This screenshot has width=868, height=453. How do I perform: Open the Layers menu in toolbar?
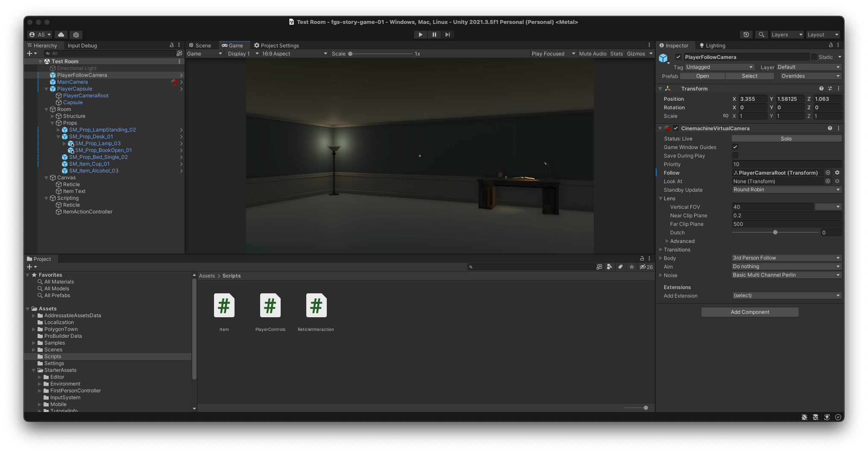pos(786,35)
